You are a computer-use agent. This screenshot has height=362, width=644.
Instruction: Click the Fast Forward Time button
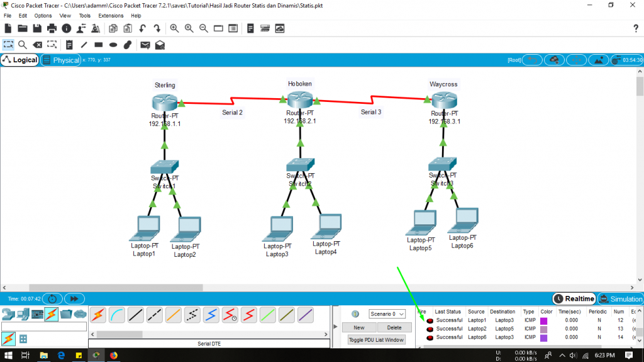pos(74,298)
